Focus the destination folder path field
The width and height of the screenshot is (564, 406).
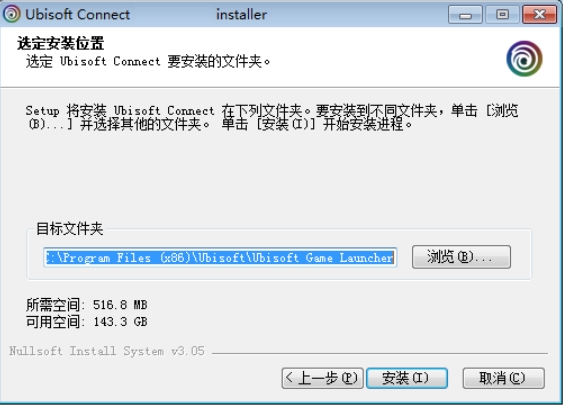[220, 257]
